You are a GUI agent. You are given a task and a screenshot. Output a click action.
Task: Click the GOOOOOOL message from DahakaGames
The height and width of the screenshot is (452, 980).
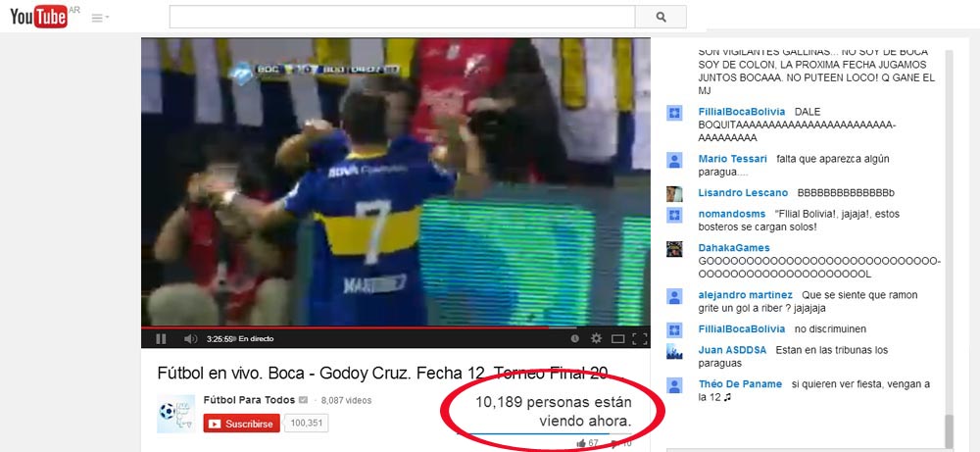[x=818, y=268]
